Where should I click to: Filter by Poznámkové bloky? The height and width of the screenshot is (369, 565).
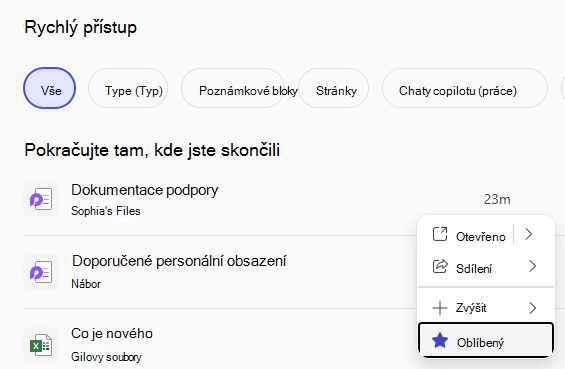pyautogui.click(x=233, y=88)
